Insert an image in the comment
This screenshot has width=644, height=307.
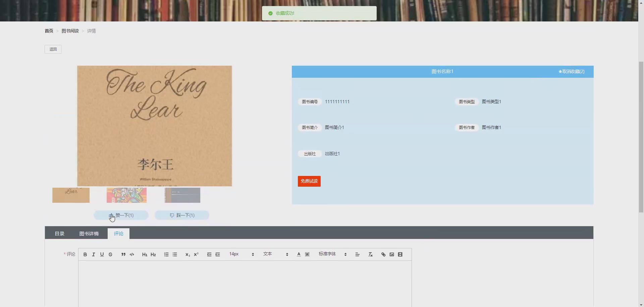point(392,254)
